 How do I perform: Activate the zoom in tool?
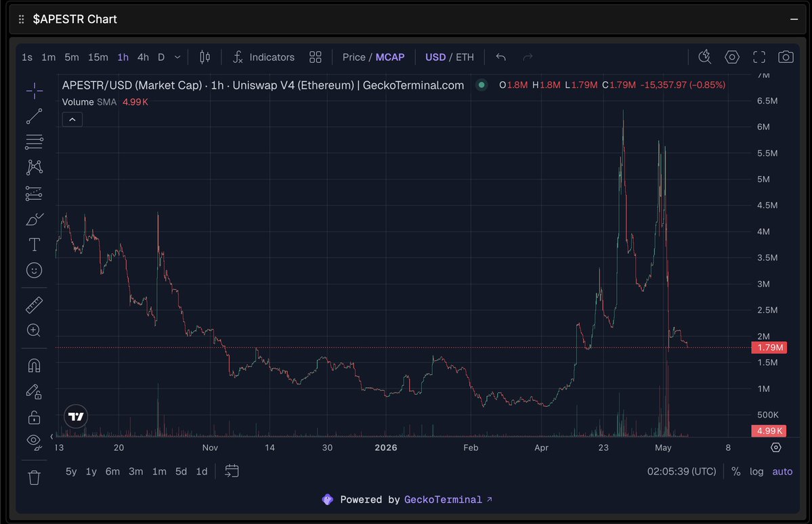pos(34,330)
